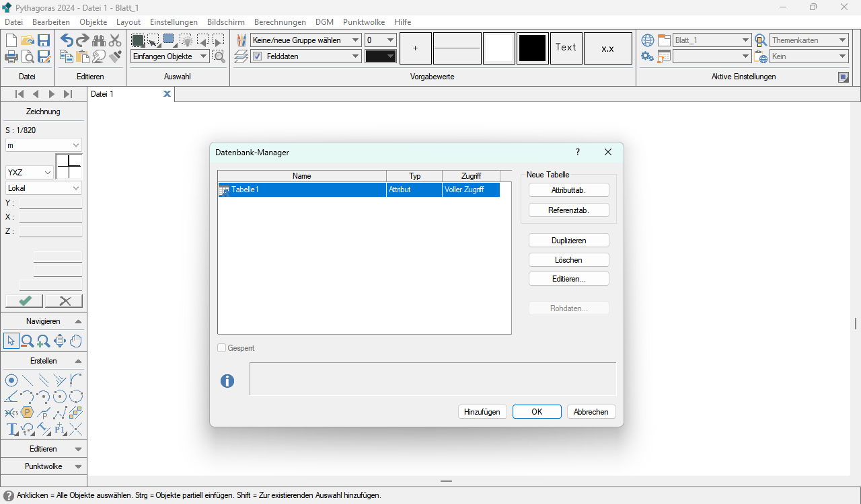Open the Berechnungen menu
Screen dimensions: 861x504
click(x=280, y=22)
